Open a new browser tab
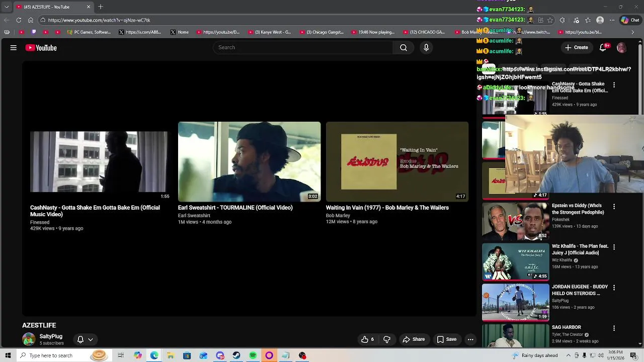This screenshot has height=362, width=644. (x=100, y=7)
